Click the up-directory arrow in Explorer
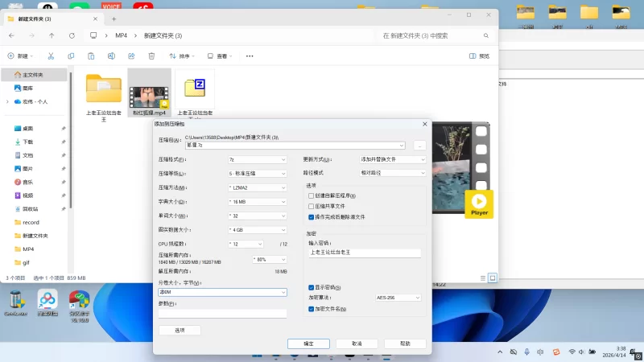This screenshot has height=362, width=644. tap(52, 35)
